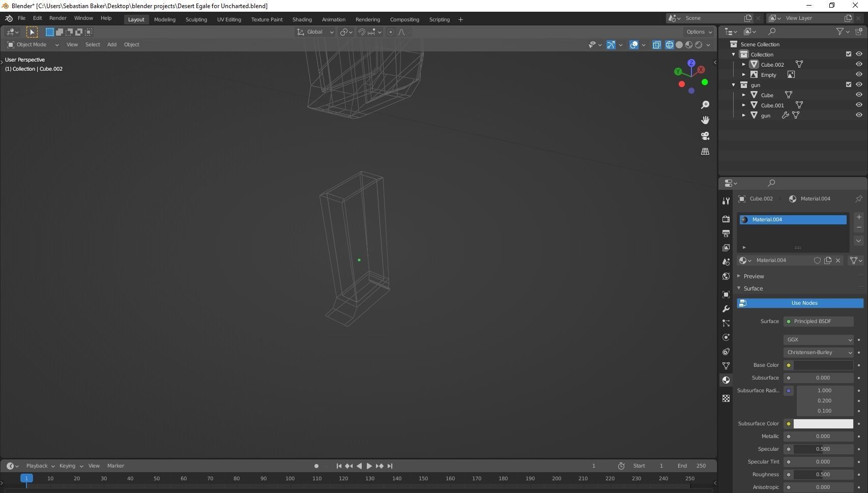This screenshot has width=868, height=493.
Task: Open the File menu
Action: click(x=21, y=18)
